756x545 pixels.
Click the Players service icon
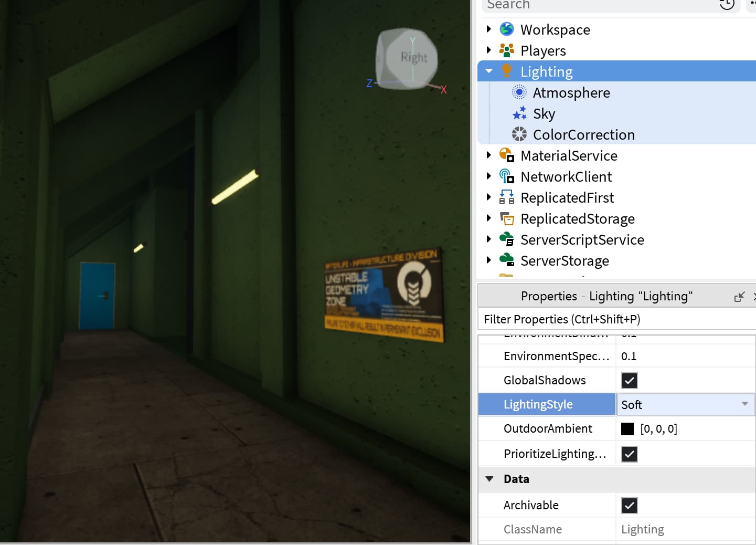pyautogui.click(x=506, y=50)
